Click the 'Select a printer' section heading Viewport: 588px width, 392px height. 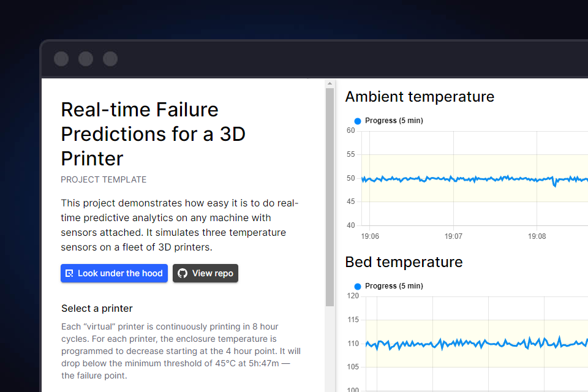(x=97, y=308)
